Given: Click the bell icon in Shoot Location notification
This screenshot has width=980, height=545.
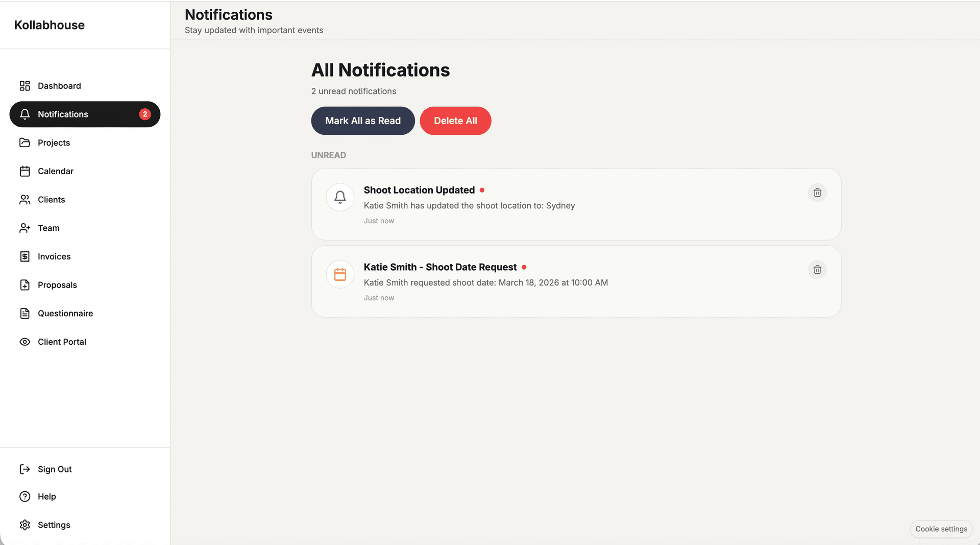Looking at the screenshot, I should click(340, 197).
